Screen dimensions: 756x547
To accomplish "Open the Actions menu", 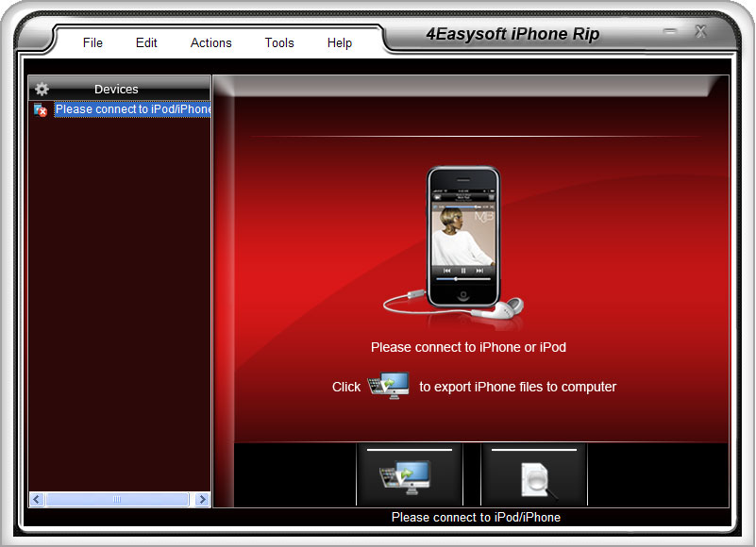I will tap(210, 42).
